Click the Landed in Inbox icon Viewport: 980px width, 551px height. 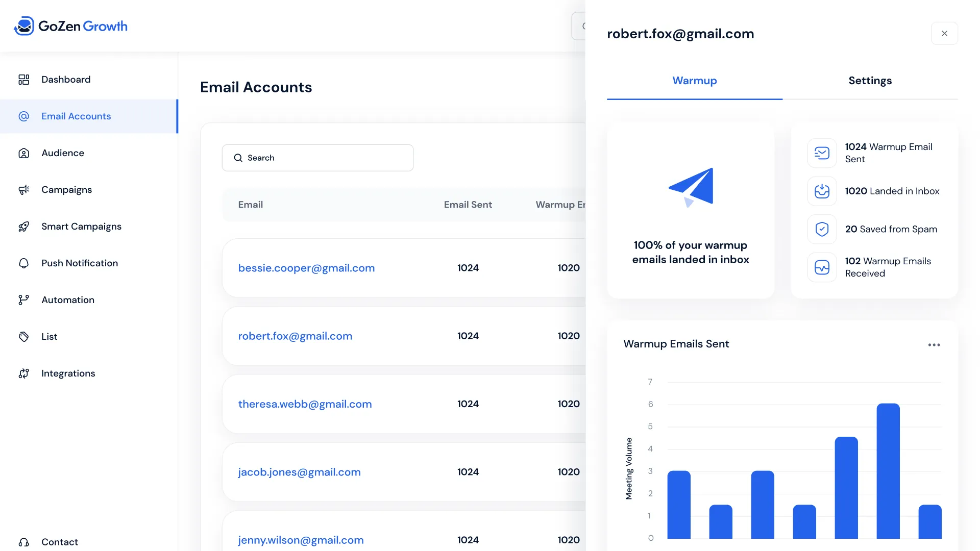tap(822, 191)
